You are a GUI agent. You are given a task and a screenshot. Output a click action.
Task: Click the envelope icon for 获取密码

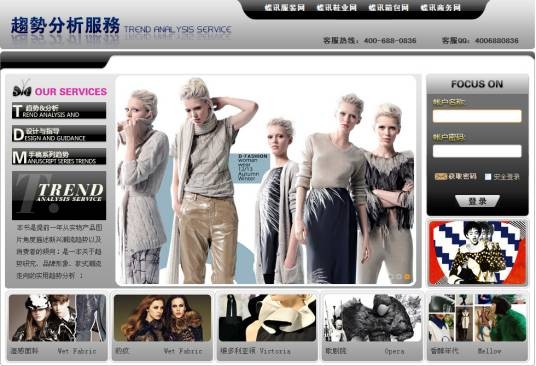[441, 177]
